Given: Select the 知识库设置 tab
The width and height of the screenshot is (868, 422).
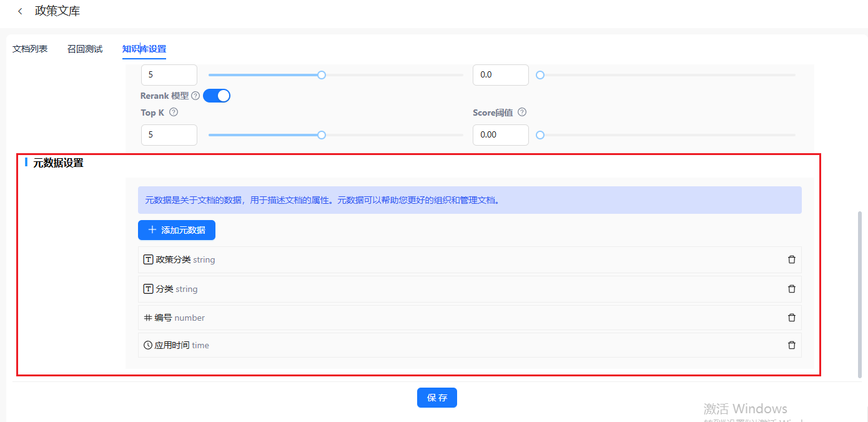Looking at the screenshot, I should tap(144, 49).
